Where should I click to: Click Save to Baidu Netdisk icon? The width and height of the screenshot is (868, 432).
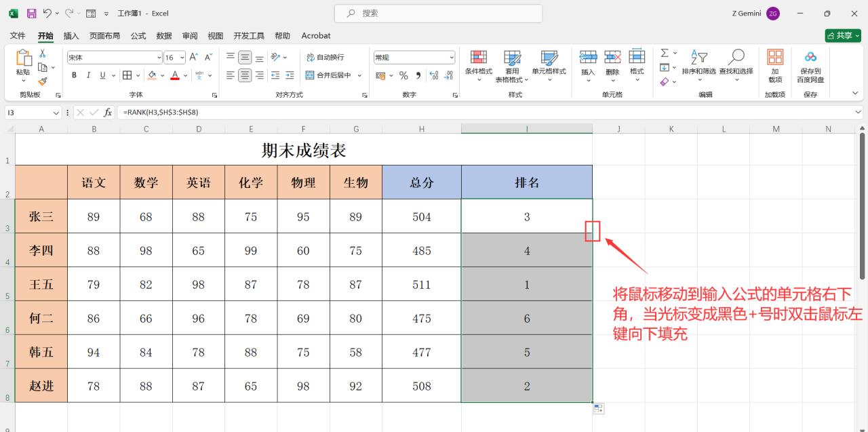810,57
